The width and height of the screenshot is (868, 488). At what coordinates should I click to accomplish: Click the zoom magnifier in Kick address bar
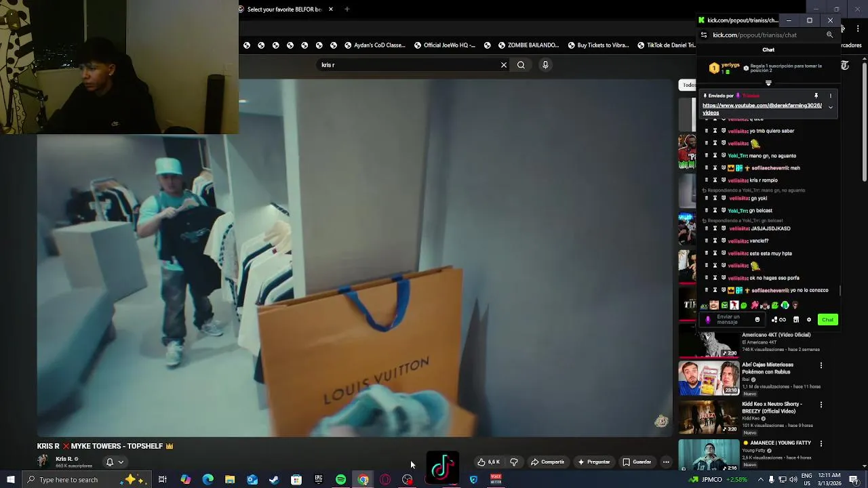coord(829,35)
